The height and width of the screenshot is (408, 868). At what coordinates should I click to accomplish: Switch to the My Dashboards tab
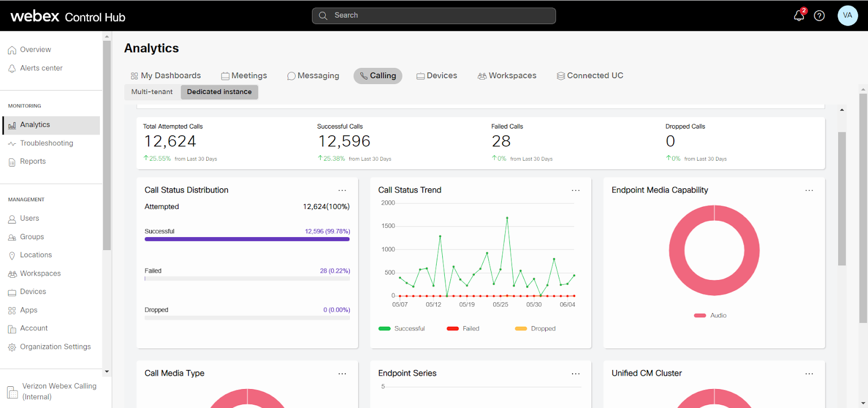[166, 76]
